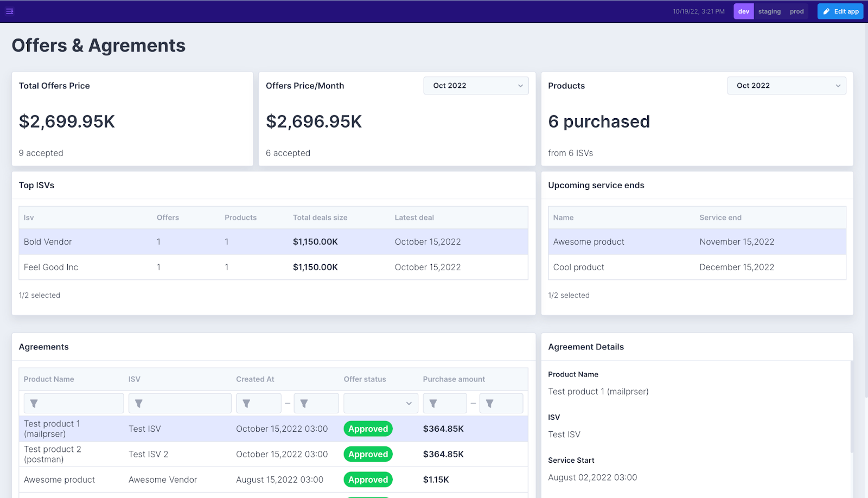Click the December 15,2022 service end date

[x=737, y=267]
